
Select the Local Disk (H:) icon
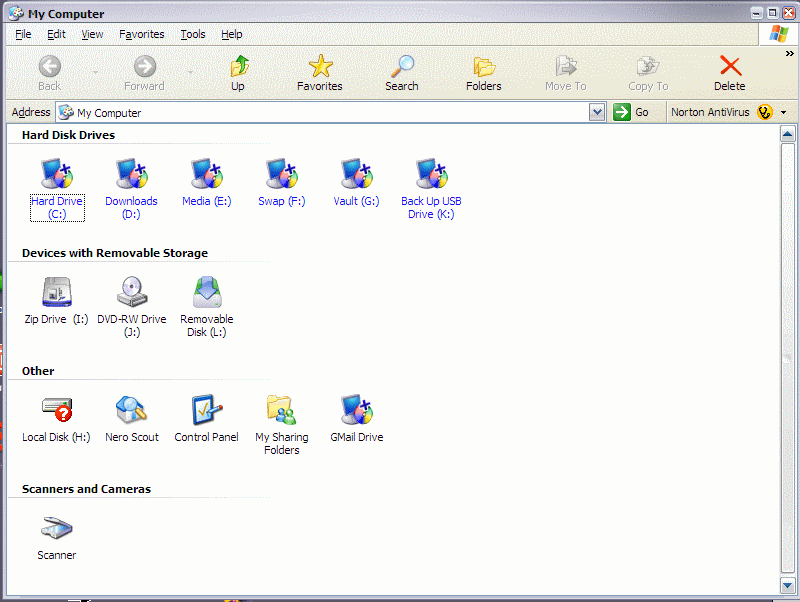[x=57, y=409]
